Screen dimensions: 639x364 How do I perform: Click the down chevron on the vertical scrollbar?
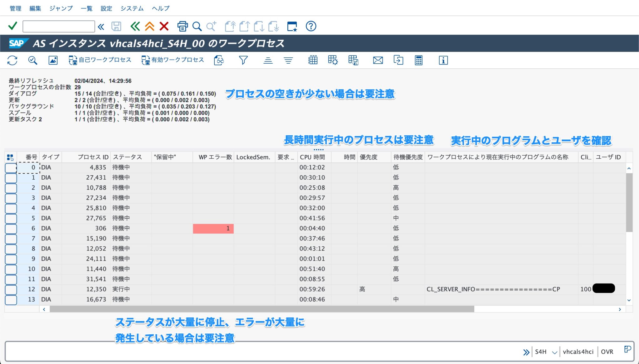629,300
